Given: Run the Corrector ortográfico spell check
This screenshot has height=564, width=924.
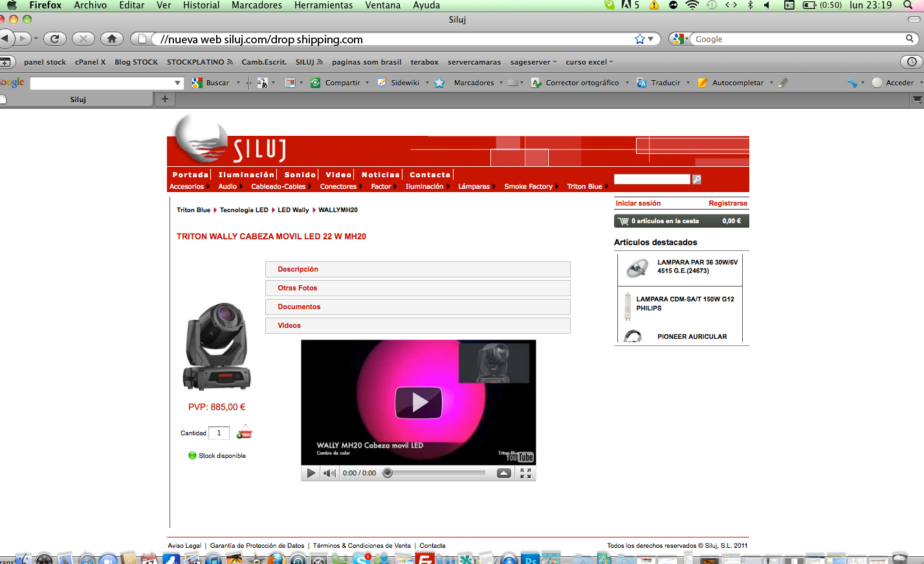Looking at the screenshot, I should [575, 83].
